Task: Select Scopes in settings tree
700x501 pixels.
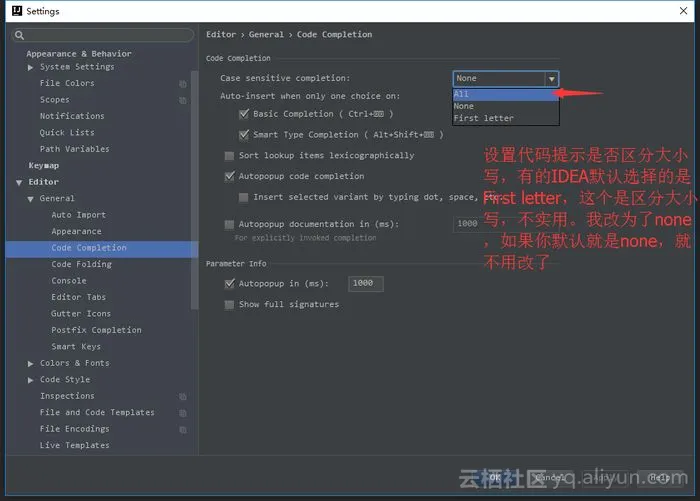Action: [54, 100]
